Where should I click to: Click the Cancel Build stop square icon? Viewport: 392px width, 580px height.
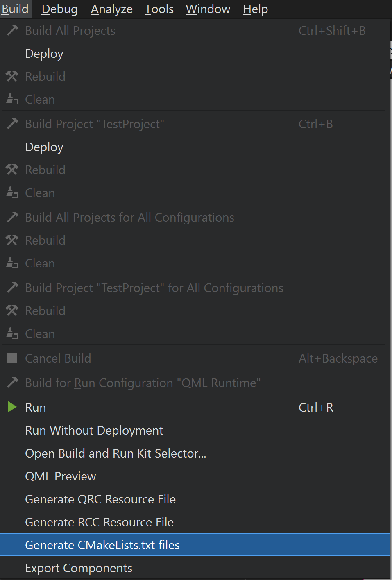click(x=12, y=358)
